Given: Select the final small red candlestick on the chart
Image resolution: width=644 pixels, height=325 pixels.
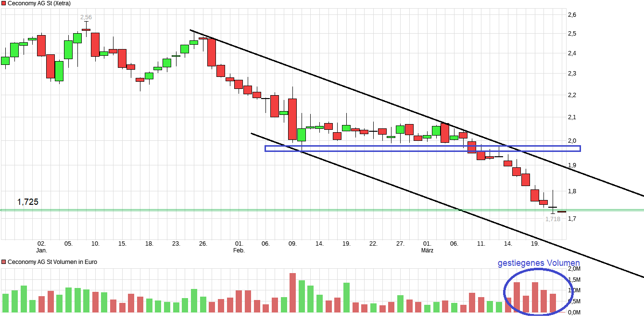Looking at the screenshot, I should coord(563,211).
